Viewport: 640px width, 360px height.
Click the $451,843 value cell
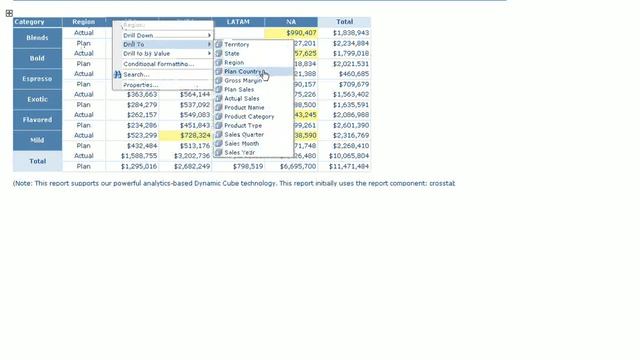coord(185,125)
